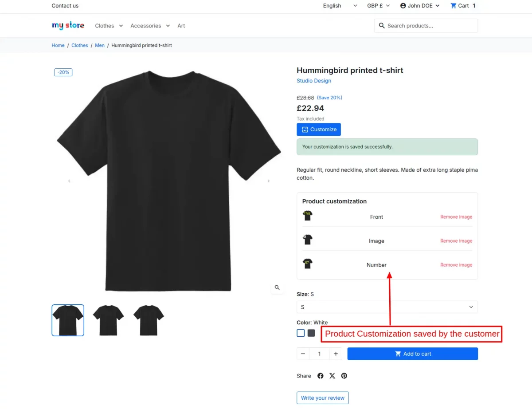Click the Number customization t-shirt preview icon

[x=308, y=264]
